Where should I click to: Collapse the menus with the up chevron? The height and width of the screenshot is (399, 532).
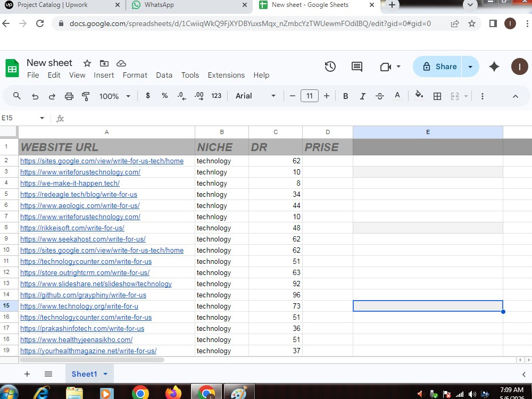click(x=516, y=96)
